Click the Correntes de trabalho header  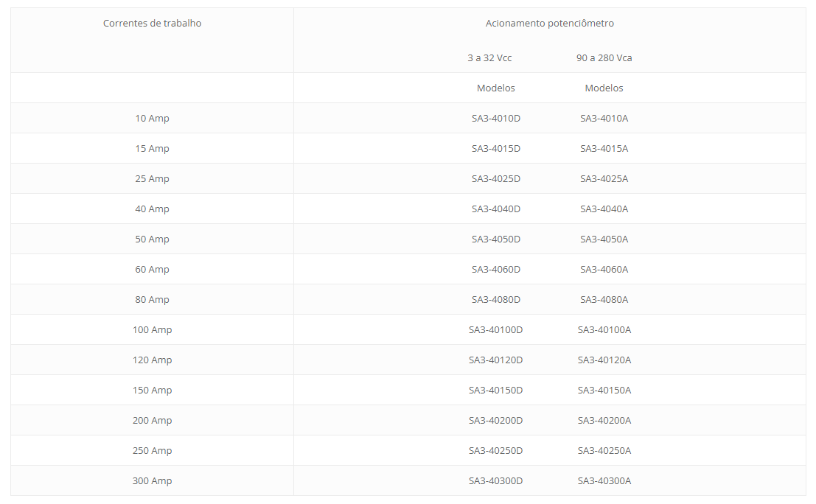[152, 24]
